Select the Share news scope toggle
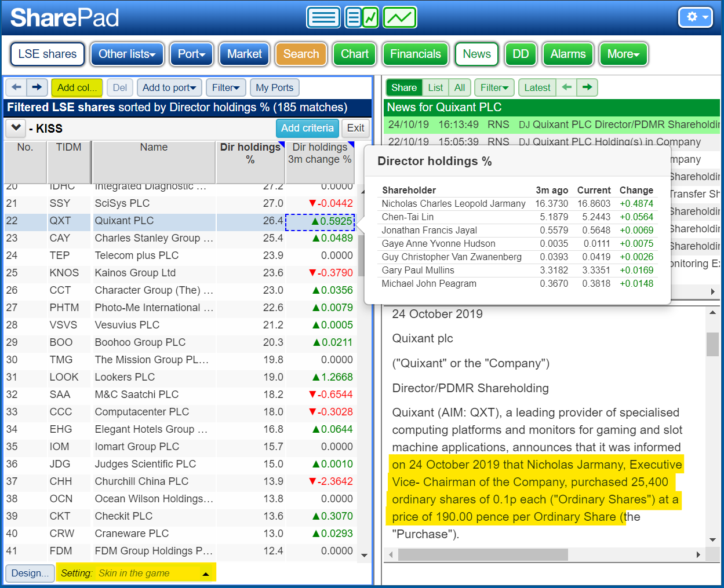724x588 pixels. 404,87
